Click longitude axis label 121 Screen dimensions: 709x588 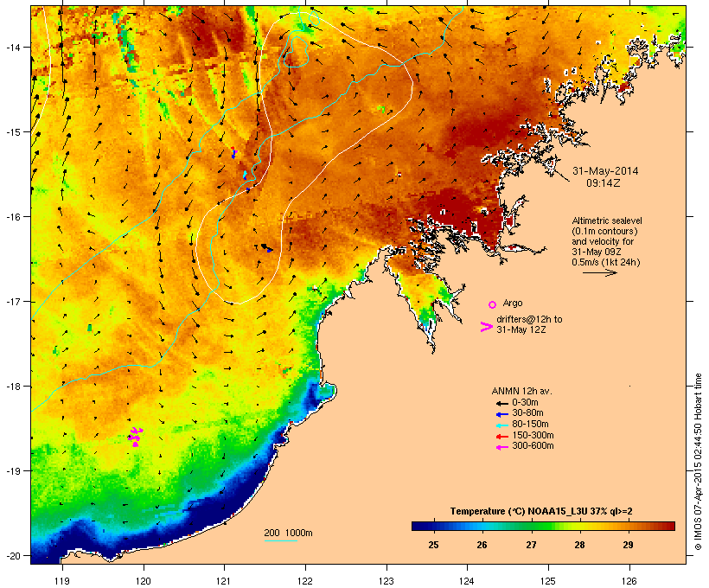click(224, 581)
